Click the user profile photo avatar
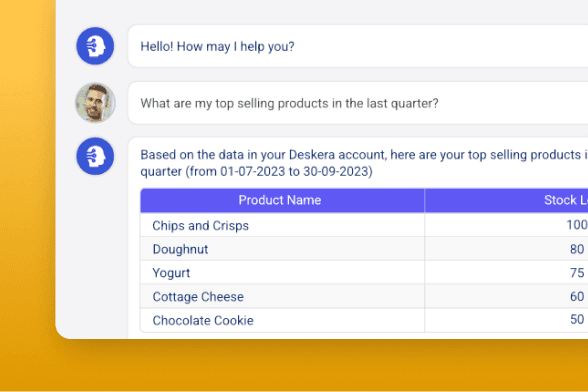588x392 pixels. tap(95, 102)
